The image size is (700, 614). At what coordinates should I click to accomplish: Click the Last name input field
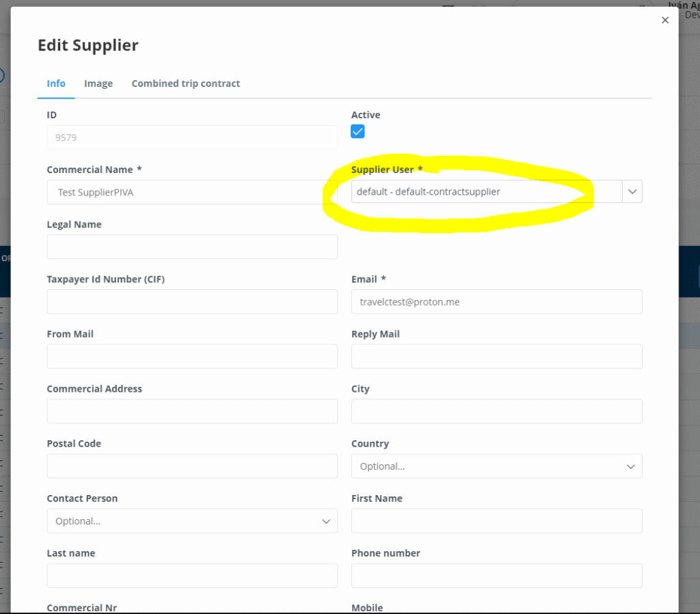tap(191, 576)
